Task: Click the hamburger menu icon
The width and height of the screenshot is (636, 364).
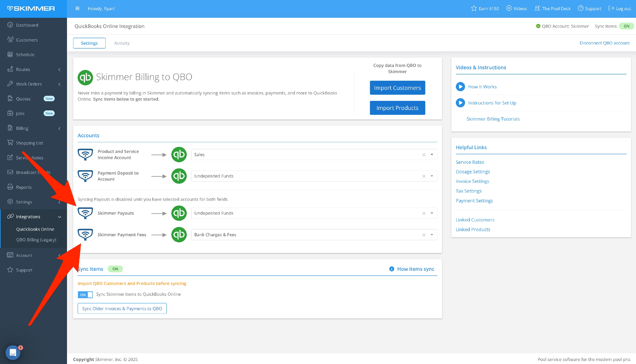Action: tap(77, 8)
